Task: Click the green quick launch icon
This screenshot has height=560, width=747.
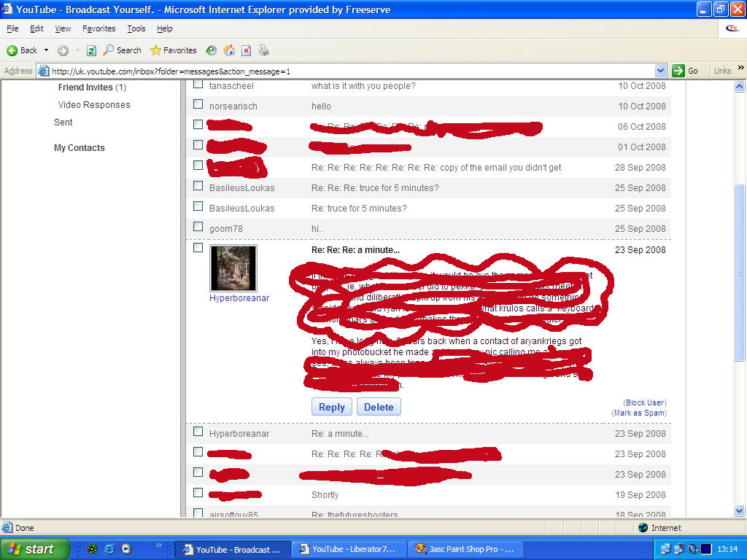Action: coord(93,549)
